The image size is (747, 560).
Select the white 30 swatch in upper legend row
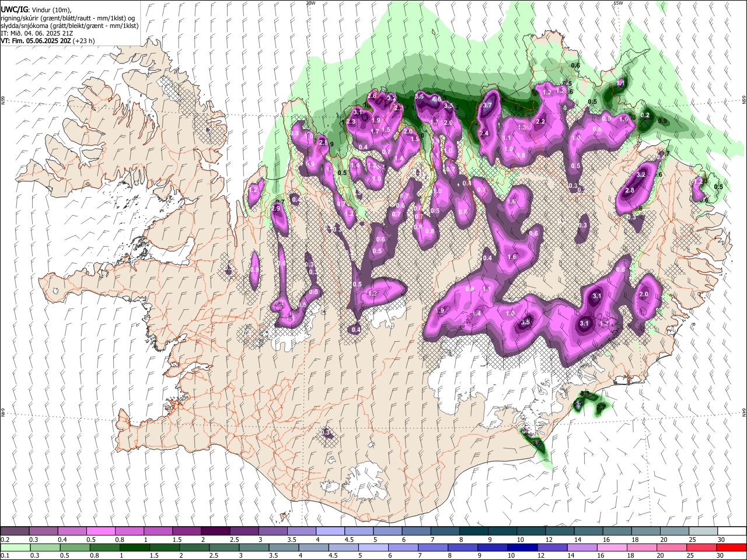pos(732,531)
